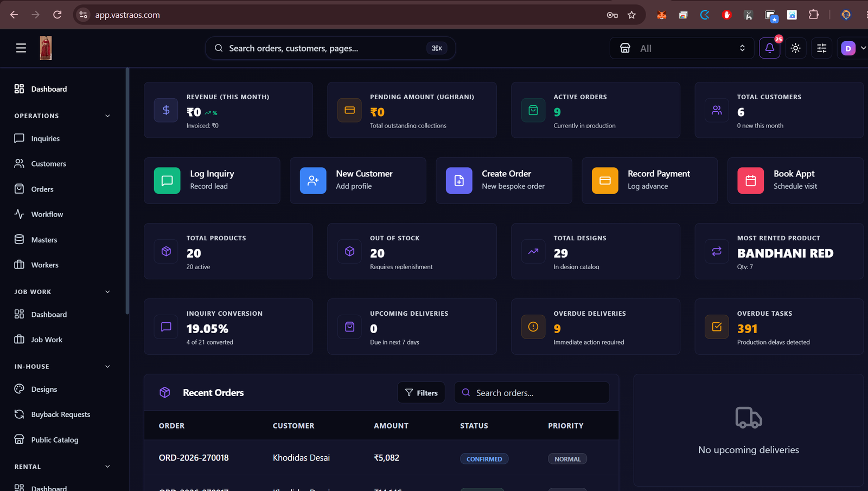Click the 391 overdue tasks value

[x=747, y=329]
